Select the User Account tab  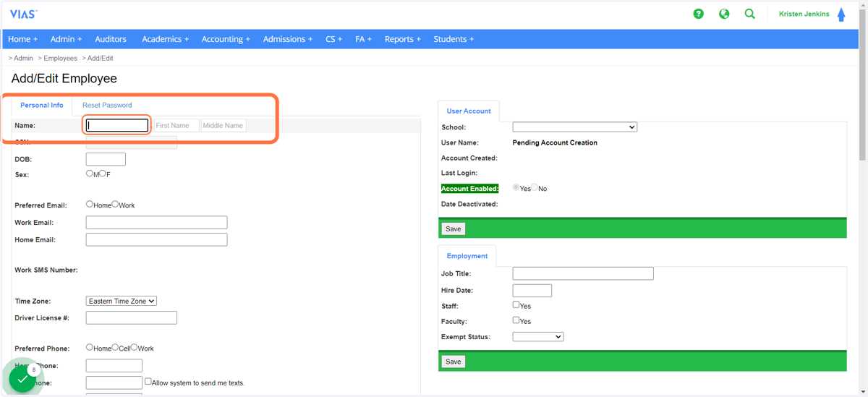[x=469, y=111]
